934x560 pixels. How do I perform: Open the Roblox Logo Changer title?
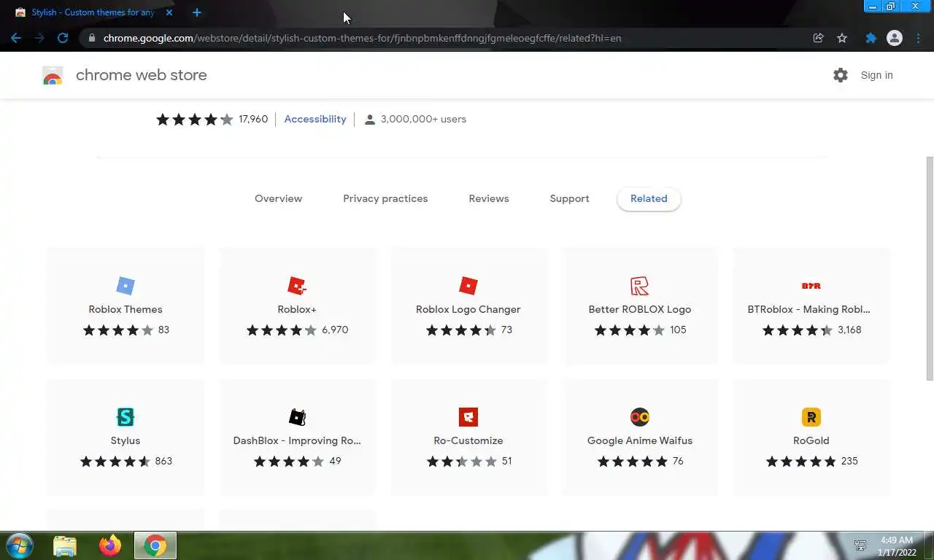(468, 309)
